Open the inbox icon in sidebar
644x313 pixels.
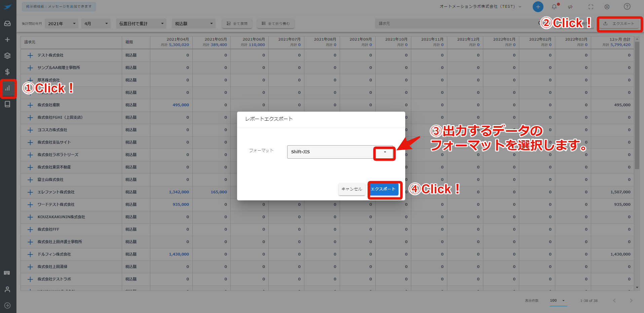coord(7,24)
